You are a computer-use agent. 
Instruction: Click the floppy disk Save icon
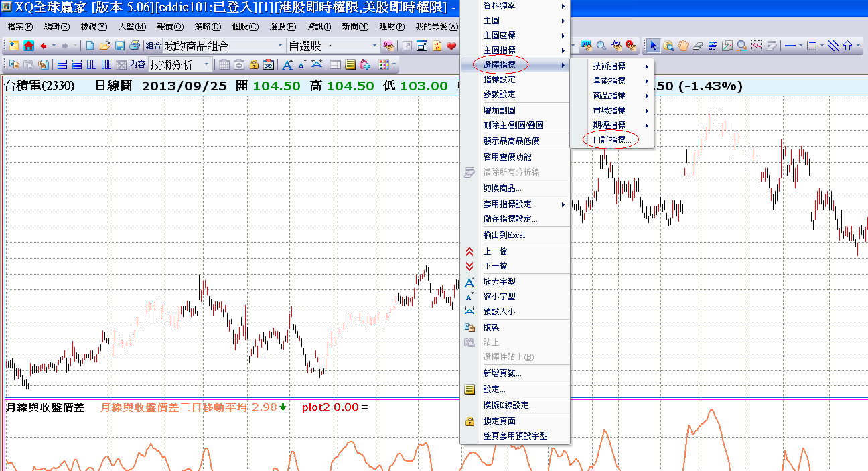pos(120,46)
